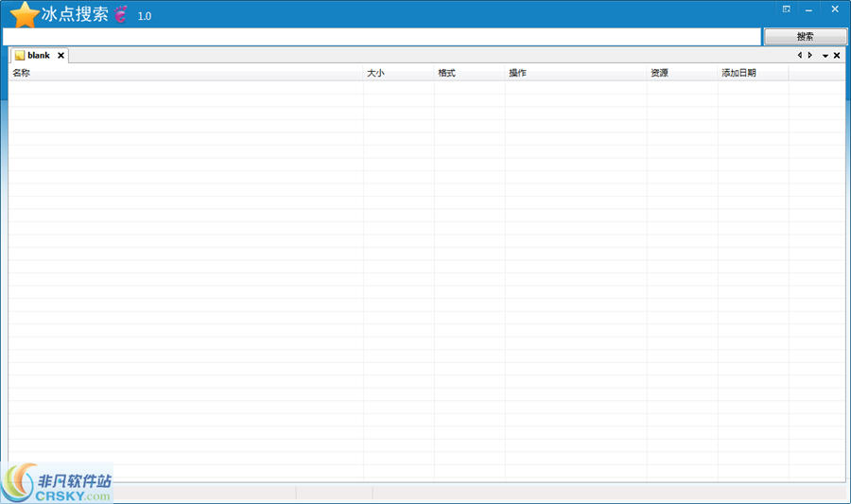The image size is (851, 504).
Task: Click the skin/menu icon in the title bar
Action: click(x=786, y=9)
